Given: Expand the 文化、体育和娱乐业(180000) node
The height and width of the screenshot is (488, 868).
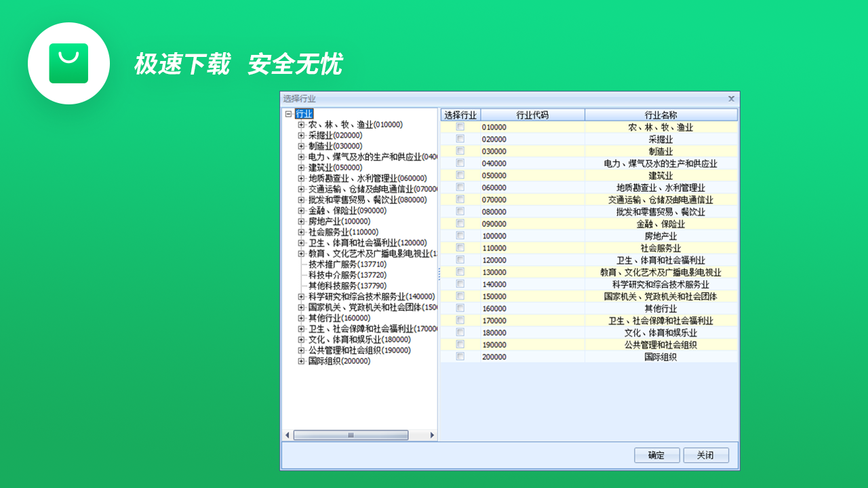Looking at the screenshot, I should 300,340.
